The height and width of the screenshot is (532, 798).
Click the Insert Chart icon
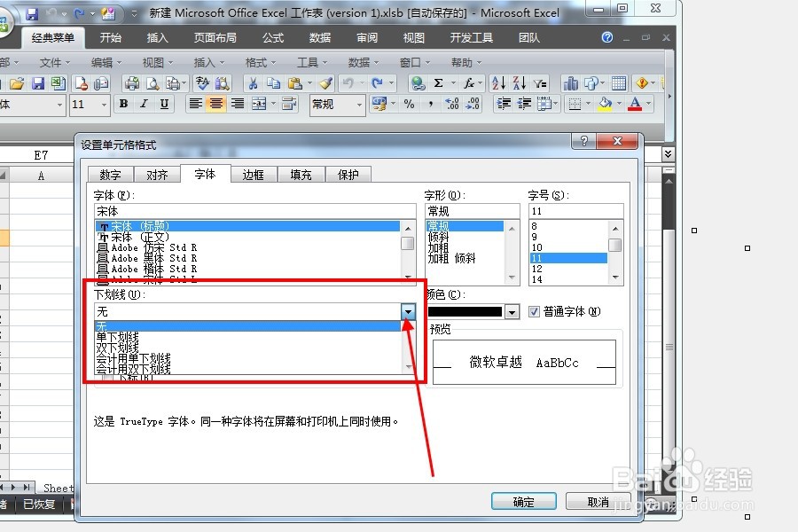point(570,83)
